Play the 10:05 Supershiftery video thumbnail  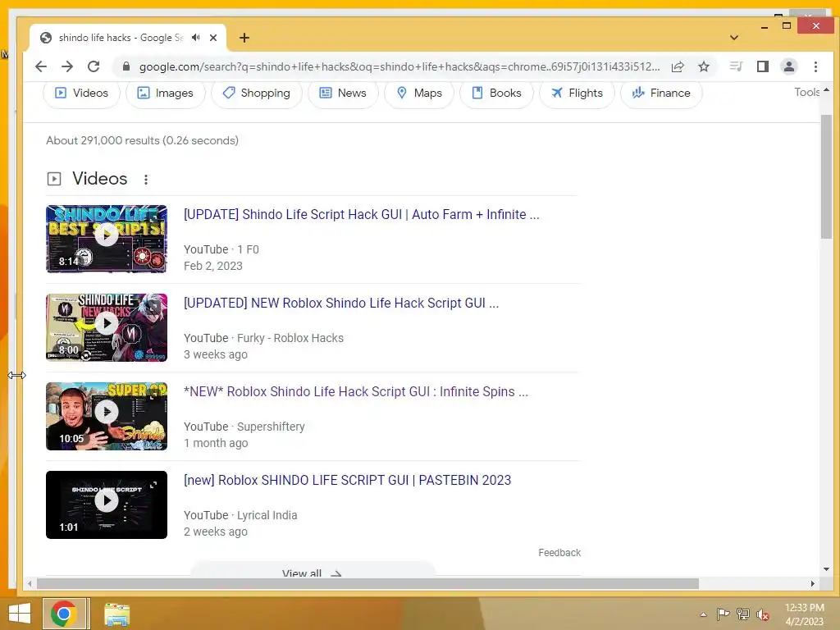107,416
